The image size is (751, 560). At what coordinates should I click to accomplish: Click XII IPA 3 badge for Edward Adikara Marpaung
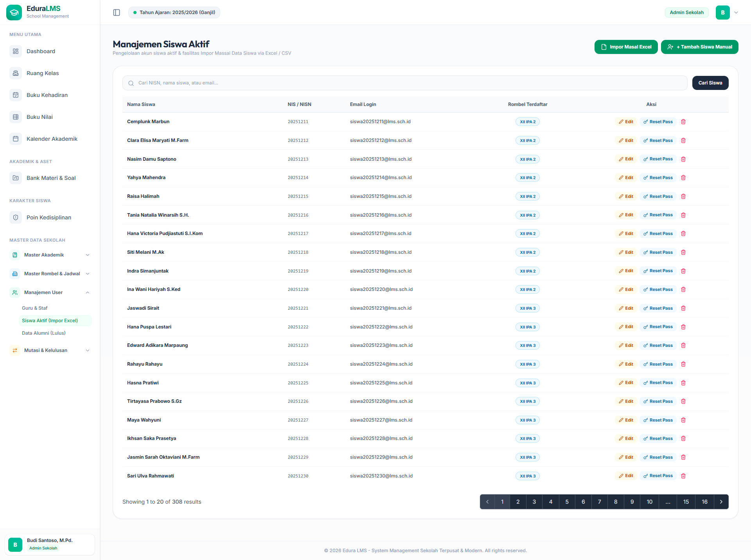pos(528,345)
